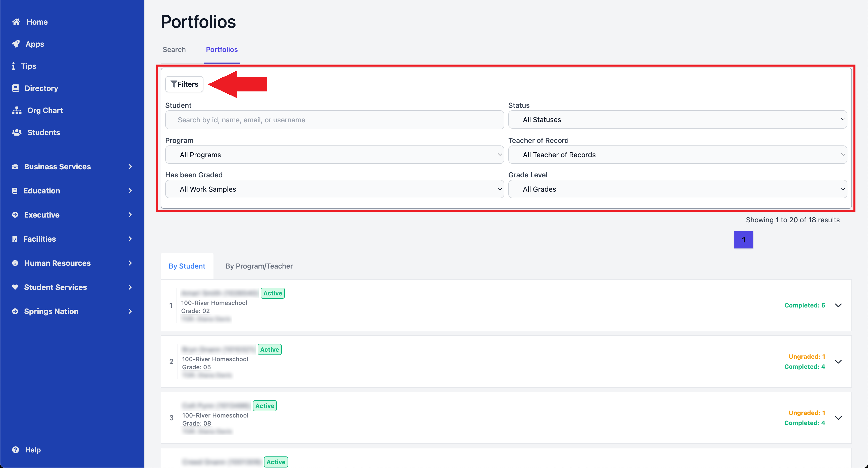Open Springs Nation in the sidebar
Screen dimensions: 868x468
15,311
